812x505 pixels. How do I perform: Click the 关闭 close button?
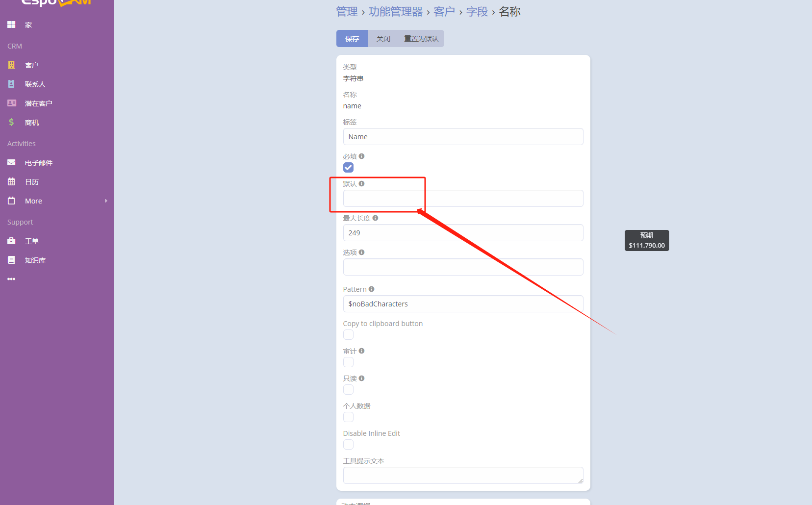pyautogui.click(x=383, y=38)
